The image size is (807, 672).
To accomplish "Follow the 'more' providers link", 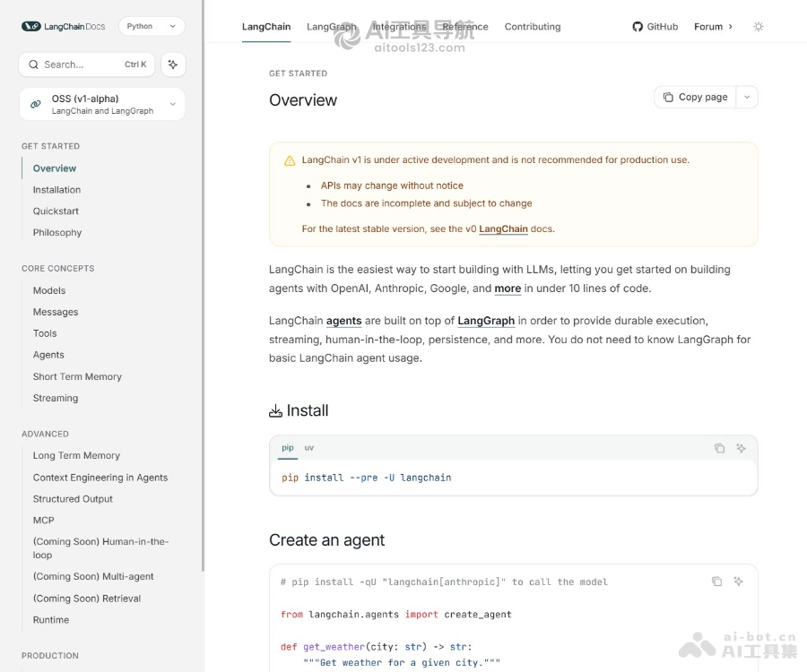I will pos(508,289).
